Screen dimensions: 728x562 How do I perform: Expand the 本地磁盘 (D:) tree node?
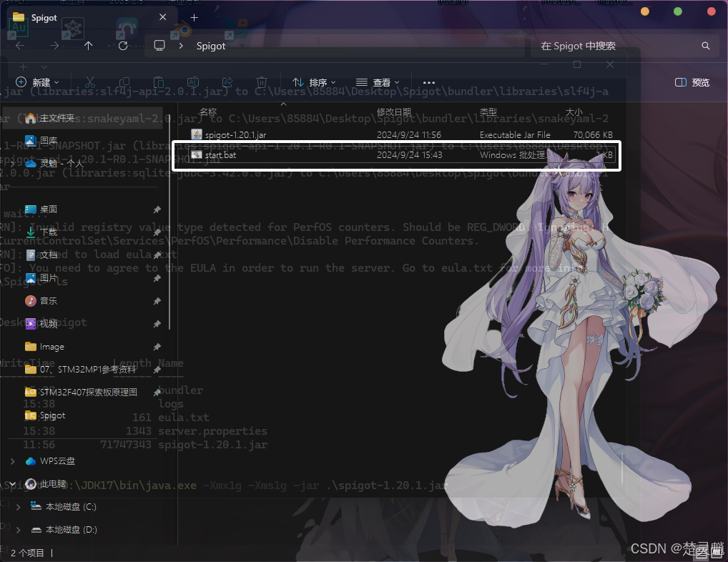[18, 530]
